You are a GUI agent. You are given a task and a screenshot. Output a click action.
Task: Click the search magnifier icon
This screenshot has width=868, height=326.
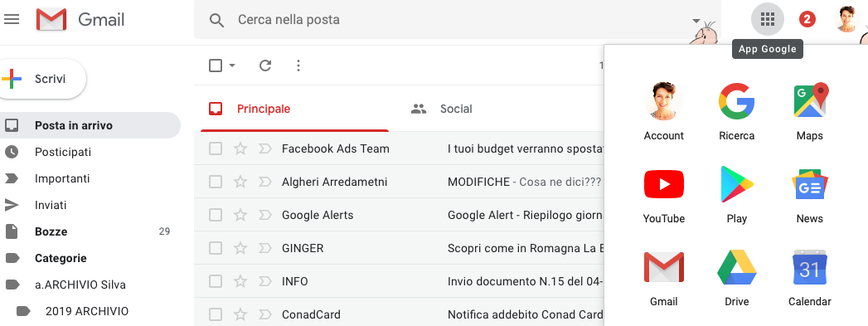pyautogui.click(x=216, y=21)
